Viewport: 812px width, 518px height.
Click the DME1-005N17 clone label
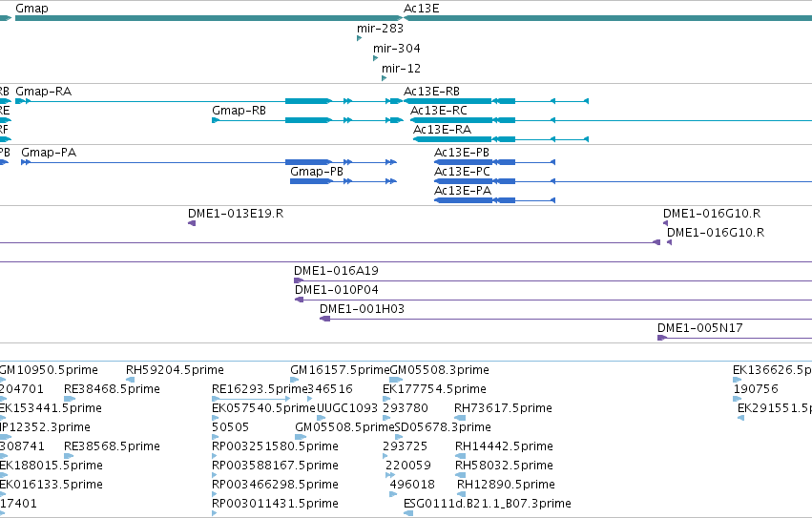(700, 328)
